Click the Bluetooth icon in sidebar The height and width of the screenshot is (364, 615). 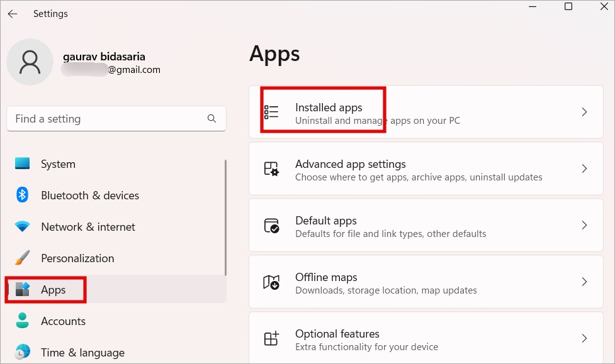click(23, 195)
